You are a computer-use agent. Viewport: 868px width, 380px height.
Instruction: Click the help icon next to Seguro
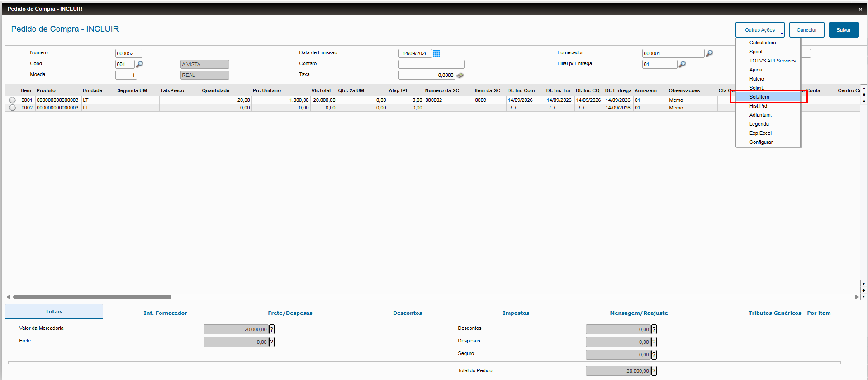[654, 355]
